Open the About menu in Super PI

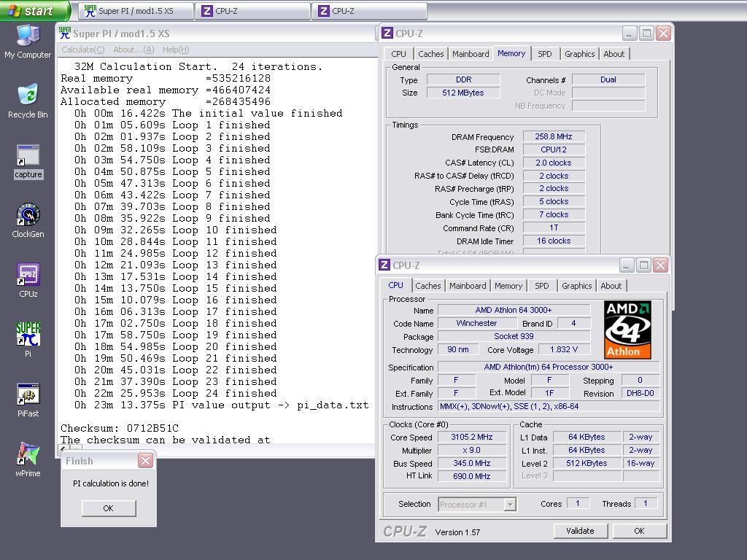134,50
